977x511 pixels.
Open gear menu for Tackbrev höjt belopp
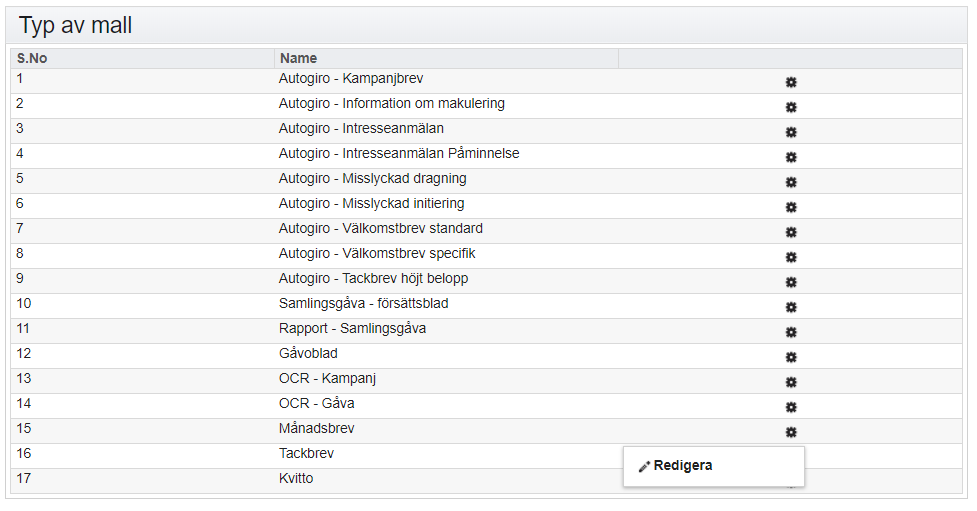point(791,282)
